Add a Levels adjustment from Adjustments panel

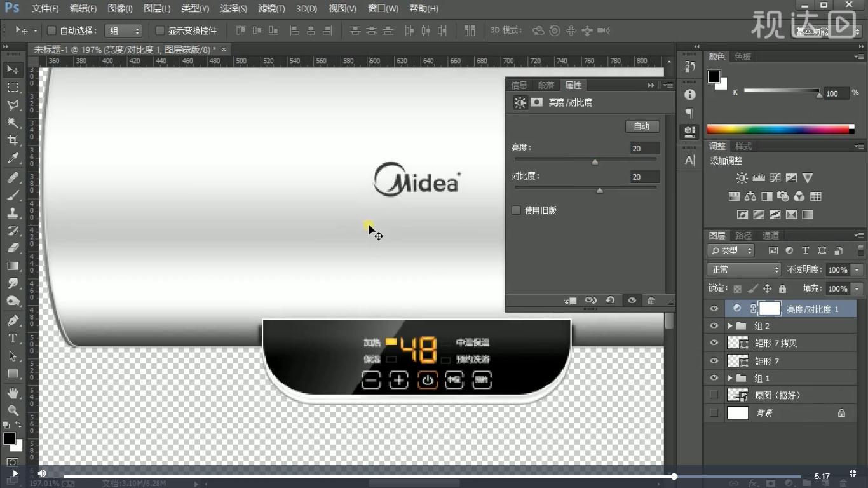(x=758, y=178)
